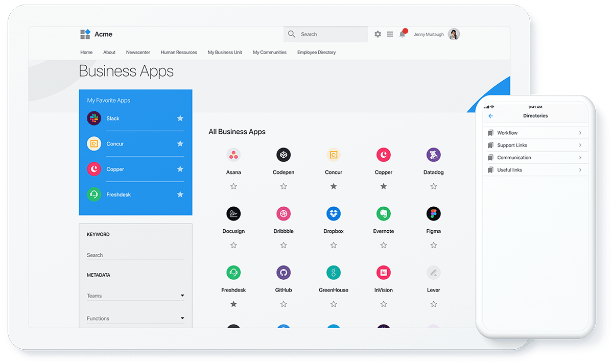Open the Newscenter menu item

[138, 52]
